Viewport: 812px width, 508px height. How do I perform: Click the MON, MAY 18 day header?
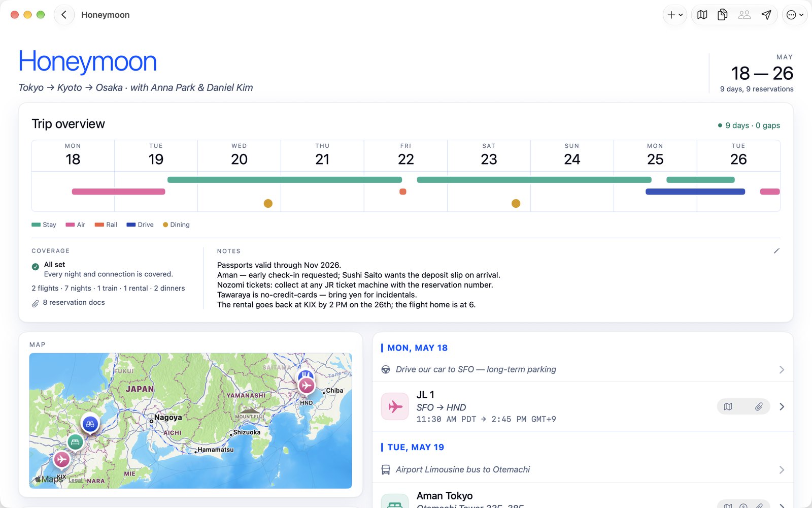[x=417, y=348]
